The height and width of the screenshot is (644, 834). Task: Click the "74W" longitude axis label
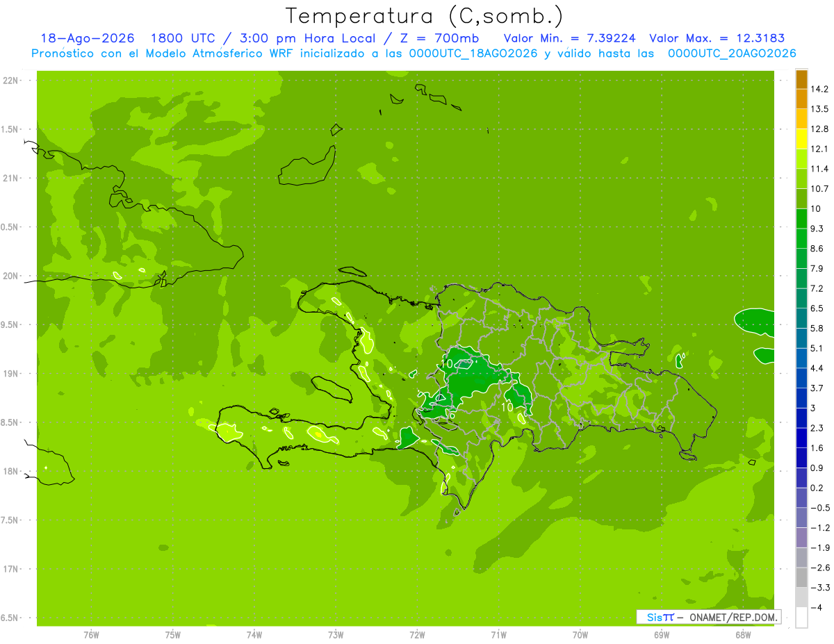point(254,634)
